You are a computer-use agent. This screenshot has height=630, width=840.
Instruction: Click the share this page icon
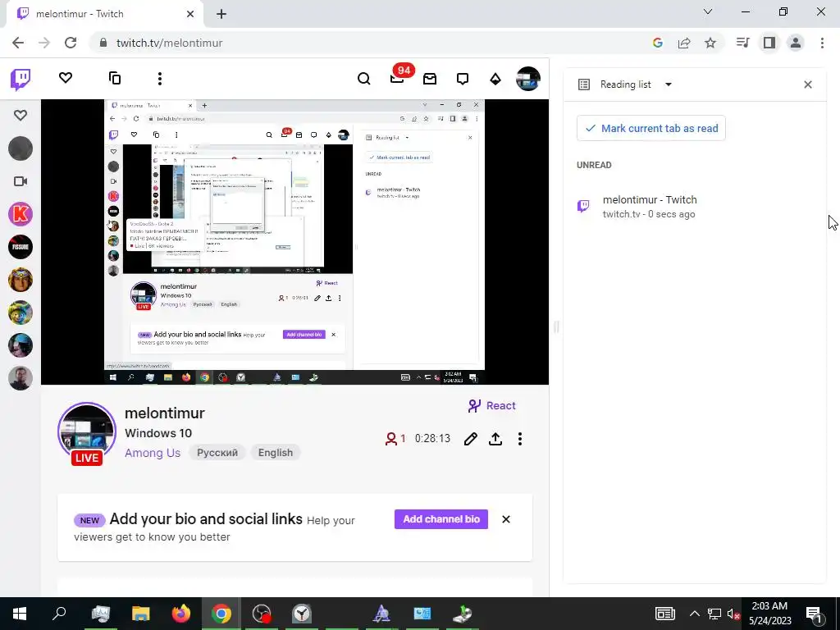click(x=684, y=43)
